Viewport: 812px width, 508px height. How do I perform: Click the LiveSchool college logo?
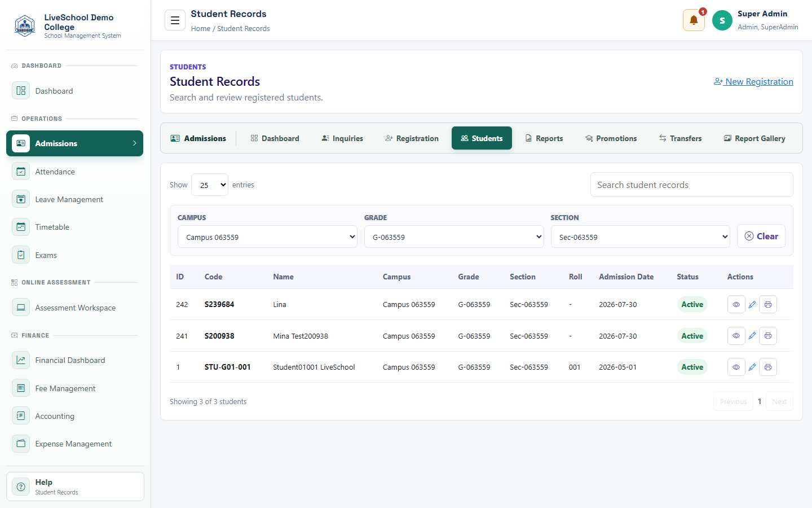coord(25,26)
